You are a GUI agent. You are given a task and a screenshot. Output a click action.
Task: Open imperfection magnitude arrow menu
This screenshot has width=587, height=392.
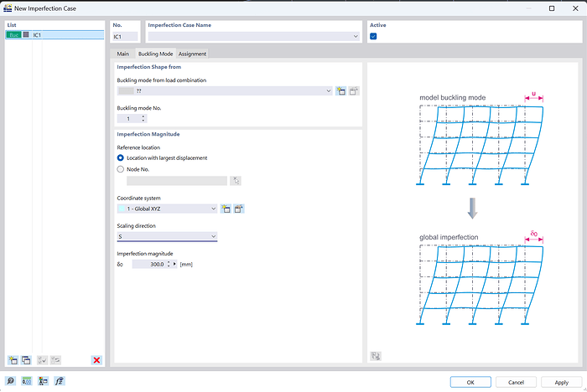pos(174,264)
